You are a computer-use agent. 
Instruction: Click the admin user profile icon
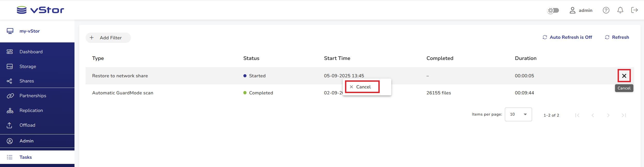tap(572, 10)
